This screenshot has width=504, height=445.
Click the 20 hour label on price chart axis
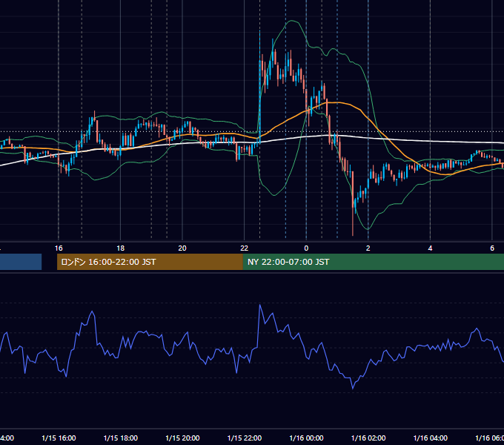click(182, 248)
